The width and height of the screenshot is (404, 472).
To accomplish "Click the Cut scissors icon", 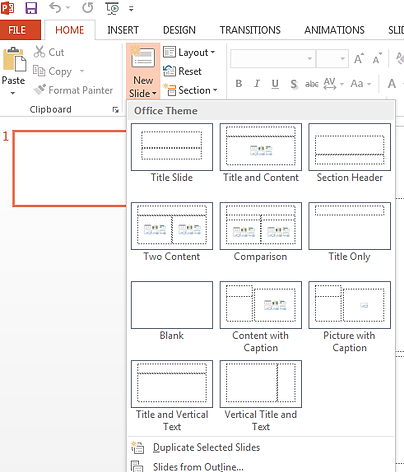I will [x=39, y=52].
